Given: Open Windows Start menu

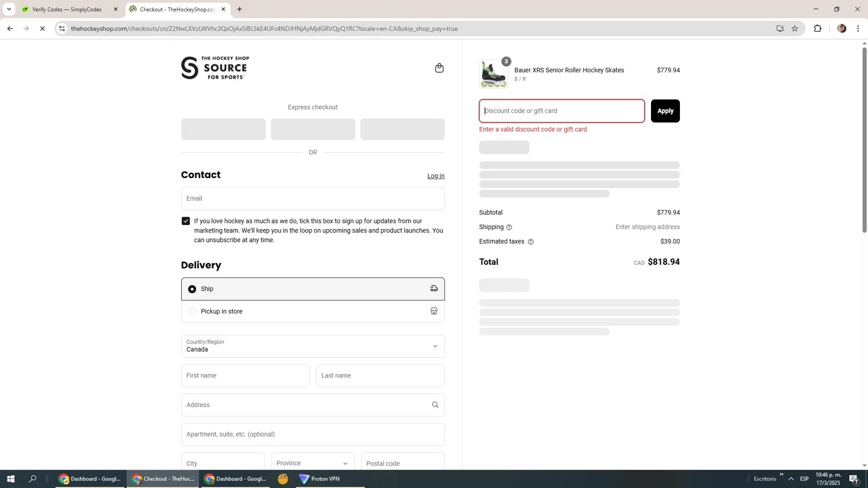Looking at the screenshot, I should [10, 479].
